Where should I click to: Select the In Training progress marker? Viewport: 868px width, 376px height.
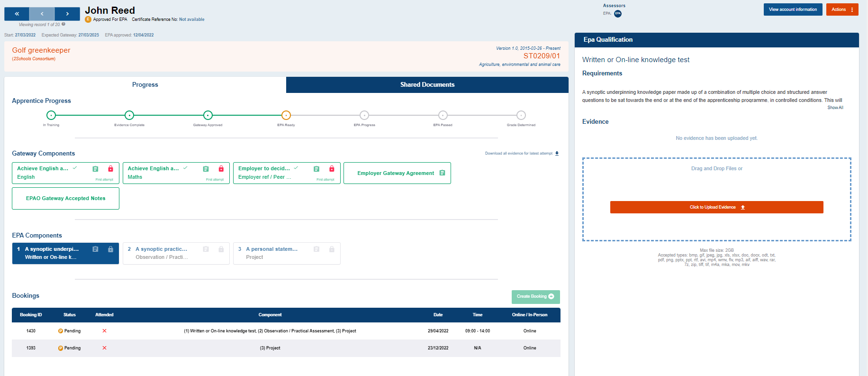click(51, 115)
